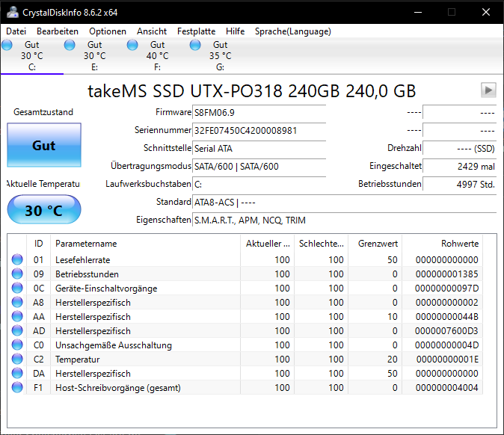Click raw value 000000001385
Image resolution: width=504 pixels, height=435 pixels.
click(446, 274)
